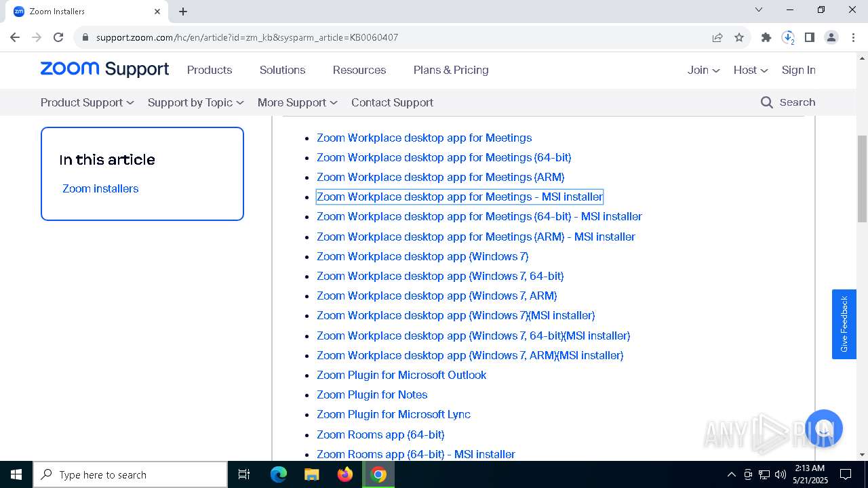868x488 pixels.
Task: Download desktop app (Windows 7, 64-bit)
Action: (440, 276)
